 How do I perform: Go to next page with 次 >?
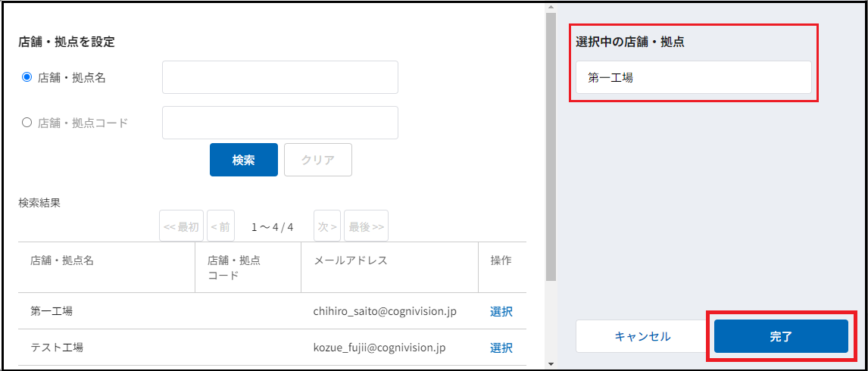[327, 226]
